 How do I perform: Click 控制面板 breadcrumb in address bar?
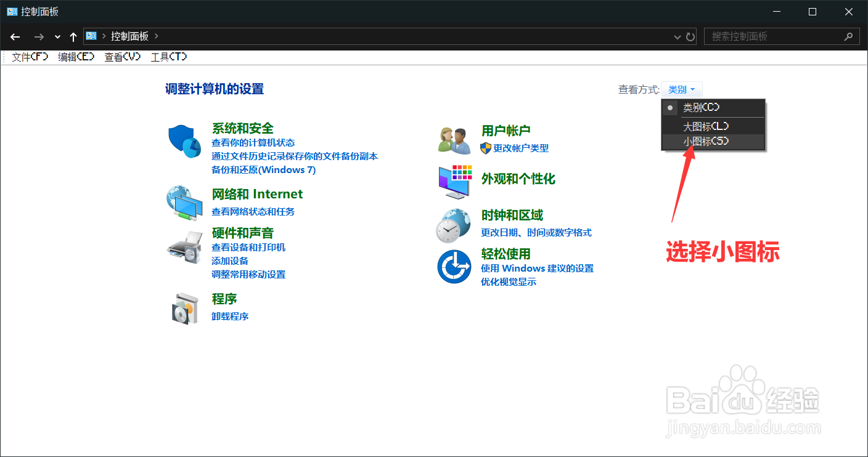pos(129,36)
